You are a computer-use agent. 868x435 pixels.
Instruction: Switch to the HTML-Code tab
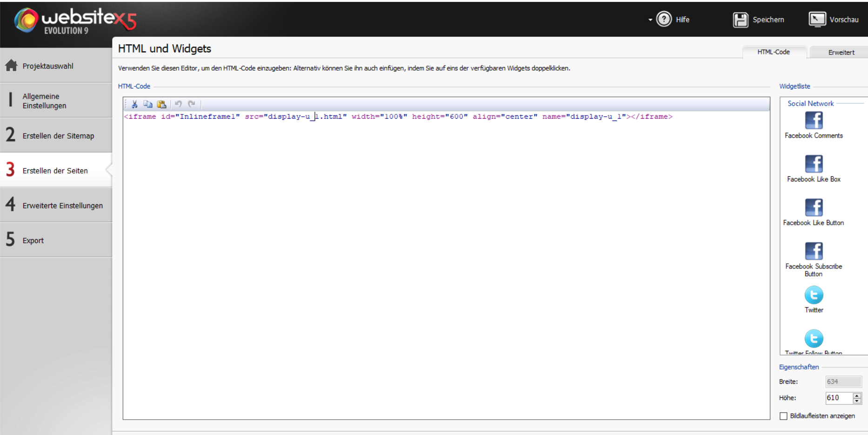point(773,52)
